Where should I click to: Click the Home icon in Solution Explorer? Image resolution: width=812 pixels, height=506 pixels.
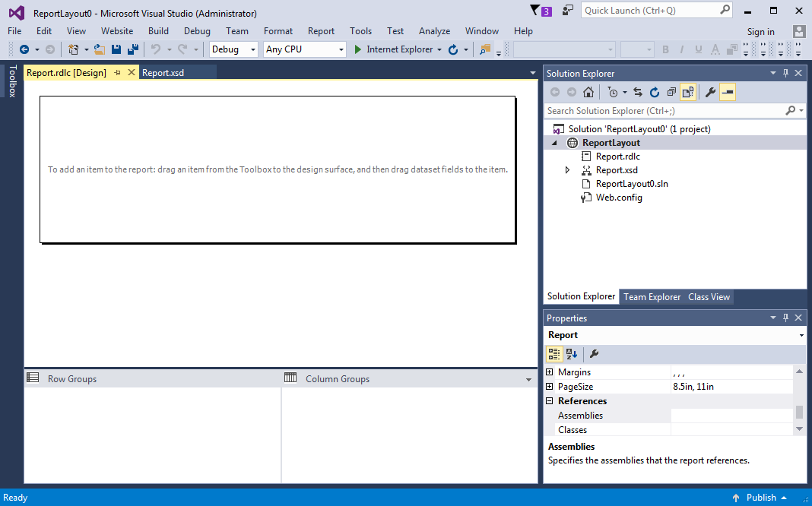point(588,92)
